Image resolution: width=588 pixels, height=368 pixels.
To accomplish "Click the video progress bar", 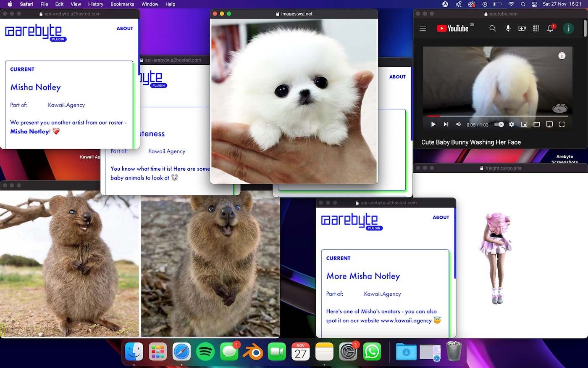I will [498, 116].
